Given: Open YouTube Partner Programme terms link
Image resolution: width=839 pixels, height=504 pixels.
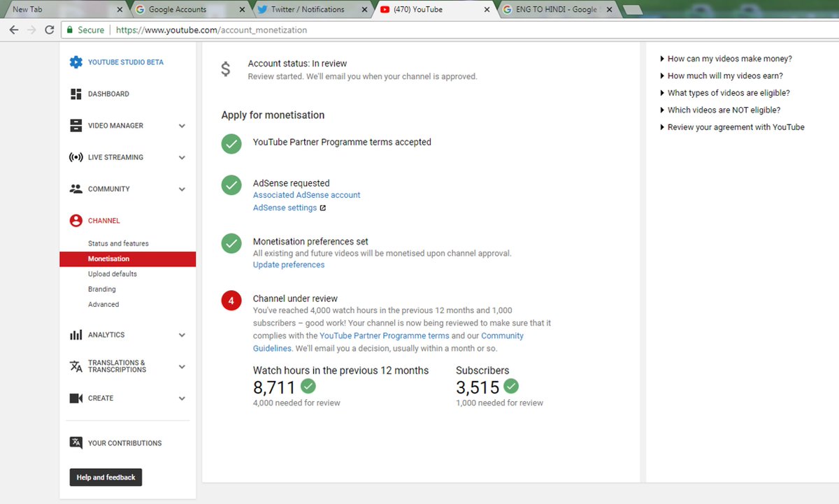Looking at the screenshot, I should click(385, 336).
